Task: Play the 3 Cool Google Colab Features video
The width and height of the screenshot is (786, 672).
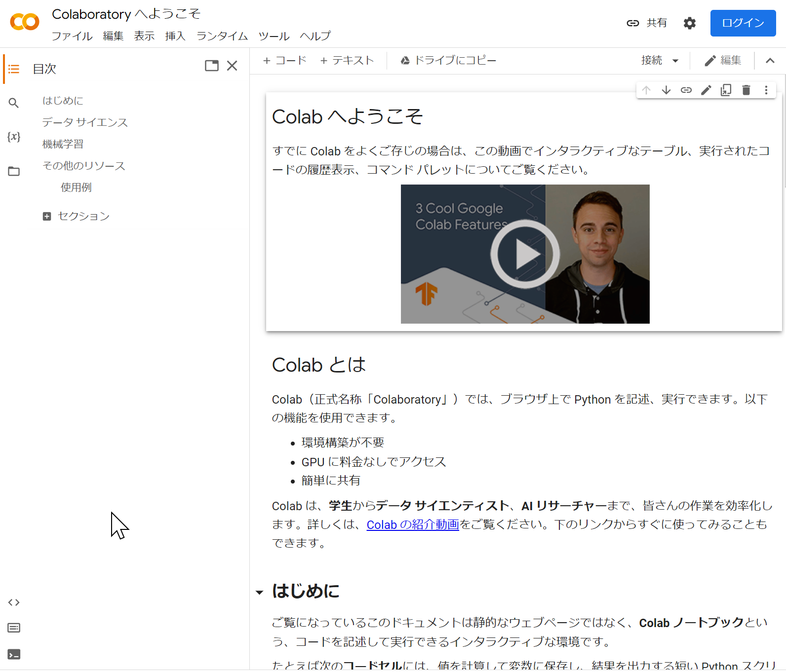Action: click(x=525, y=254)
